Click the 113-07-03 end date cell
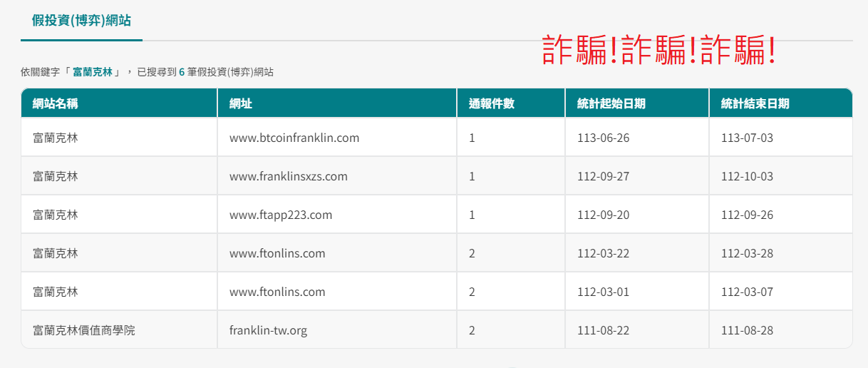The image size is (868, 368). [747, 138]
